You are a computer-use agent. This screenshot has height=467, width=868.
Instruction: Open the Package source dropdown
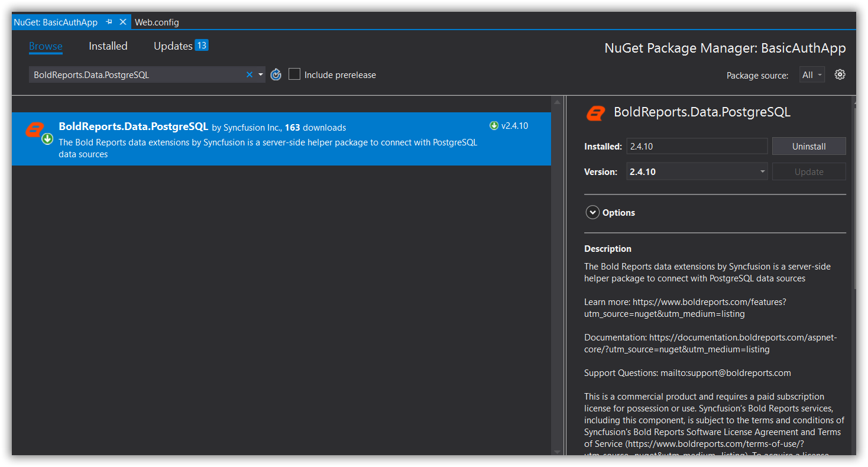812,75
